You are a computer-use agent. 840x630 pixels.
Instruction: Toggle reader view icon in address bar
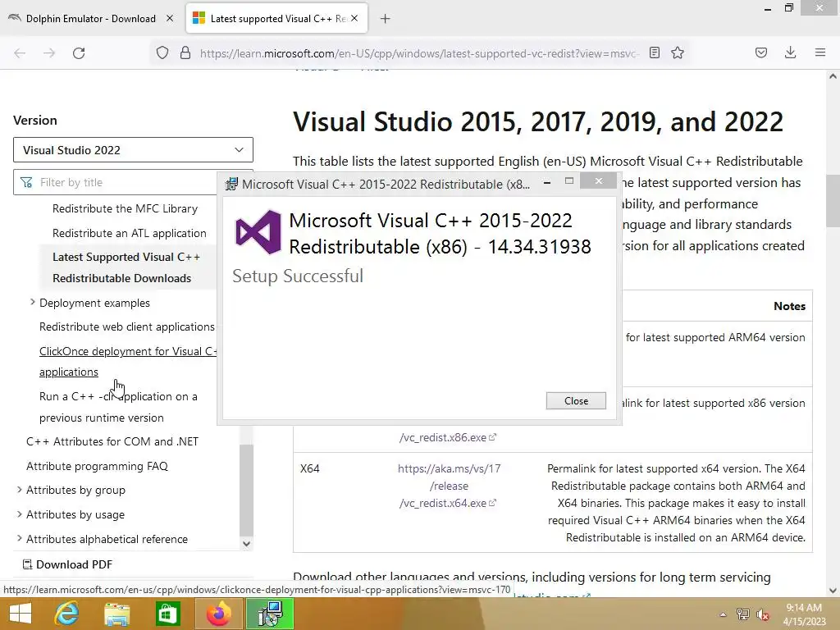[x=654, y=52]
